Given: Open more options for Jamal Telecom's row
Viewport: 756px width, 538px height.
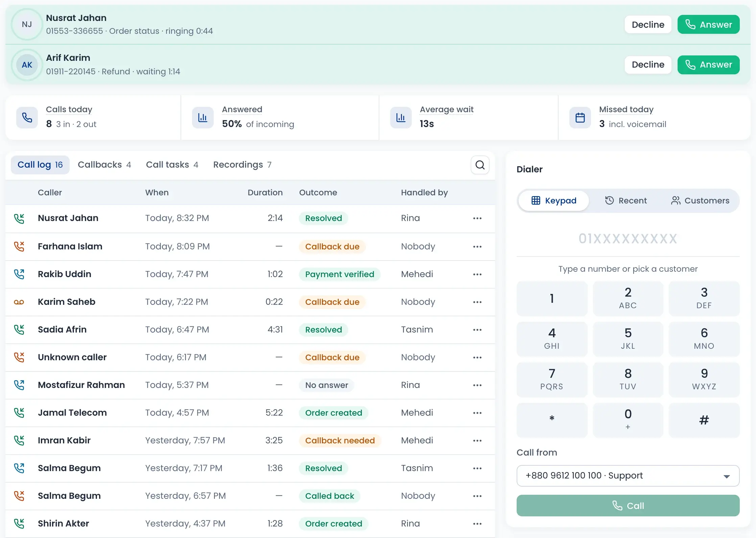Looking at the screenshot, I should point(477,413).
